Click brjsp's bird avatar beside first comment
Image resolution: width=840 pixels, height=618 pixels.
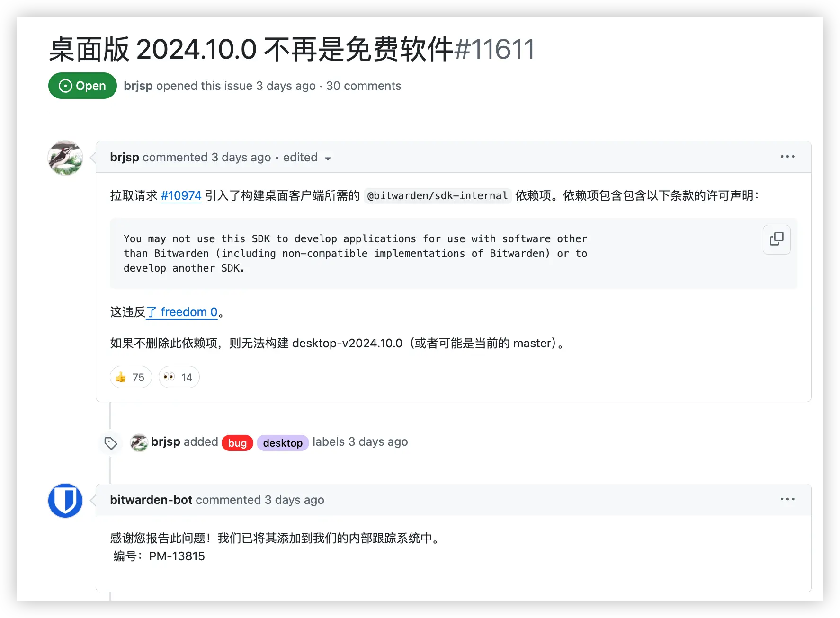coord(65,158)
